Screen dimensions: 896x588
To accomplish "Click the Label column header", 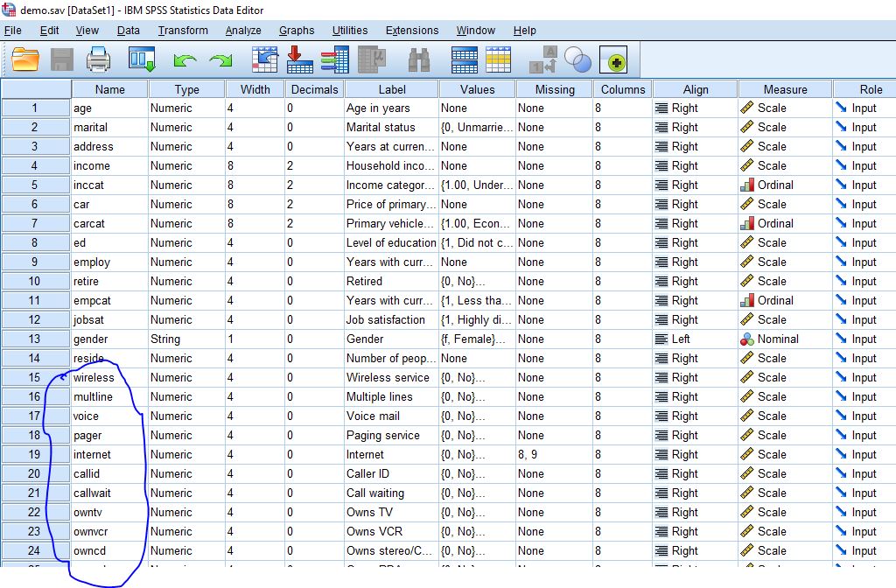I will click(392, 89).
